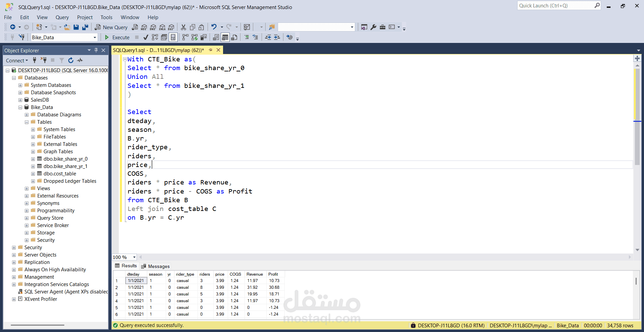The image size is (644, 332).
Task: Open the File menu
Action: [x=8, y=17]
